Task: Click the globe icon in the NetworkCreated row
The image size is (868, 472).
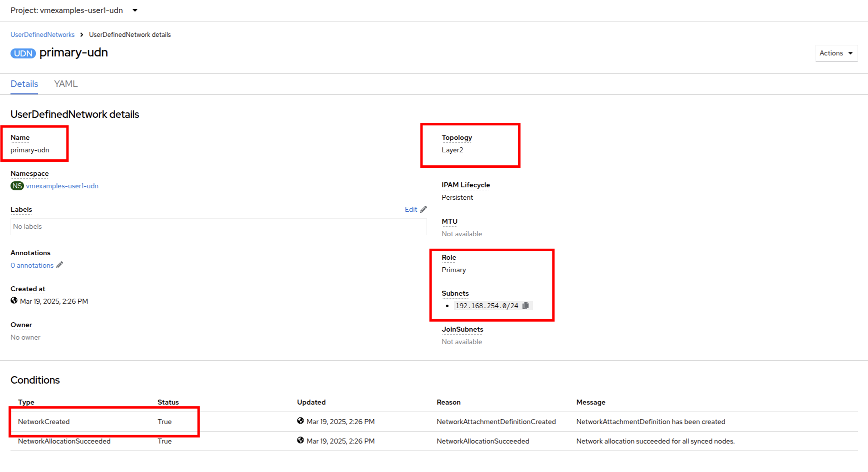Action: pyautogui.click(x=300, y=421)
